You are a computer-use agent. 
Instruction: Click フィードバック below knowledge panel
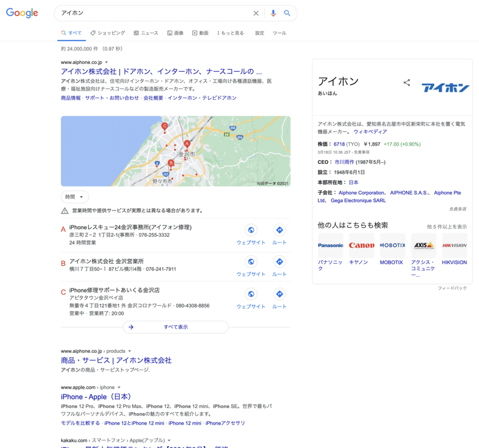452,288
